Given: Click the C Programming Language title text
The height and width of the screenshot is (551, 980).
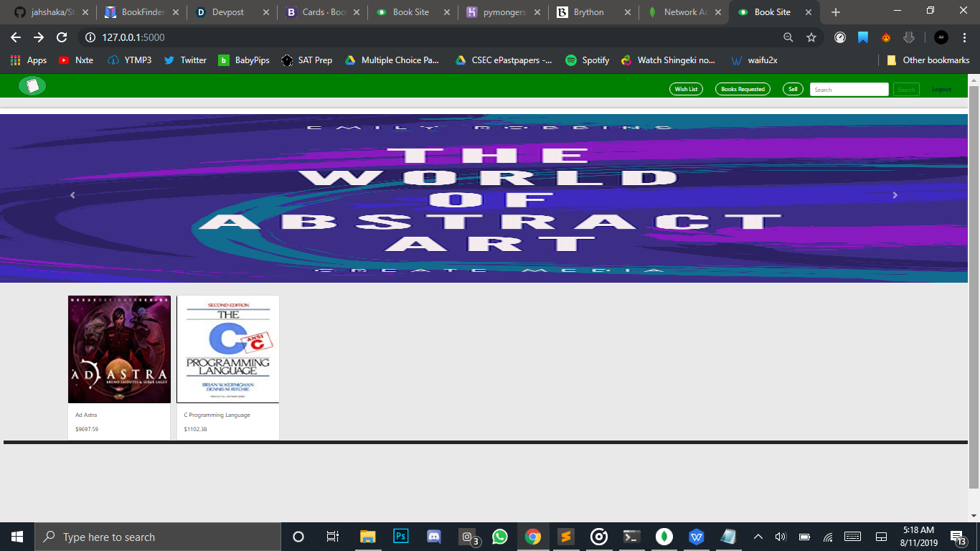Looking at the screenshot, I should point(217,415).
